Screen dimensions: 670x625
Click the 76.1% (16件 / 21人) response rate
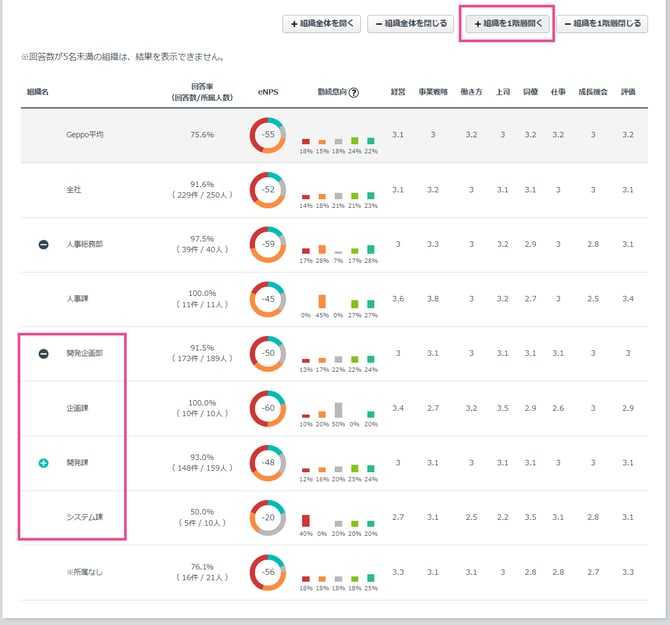point(202,572)
